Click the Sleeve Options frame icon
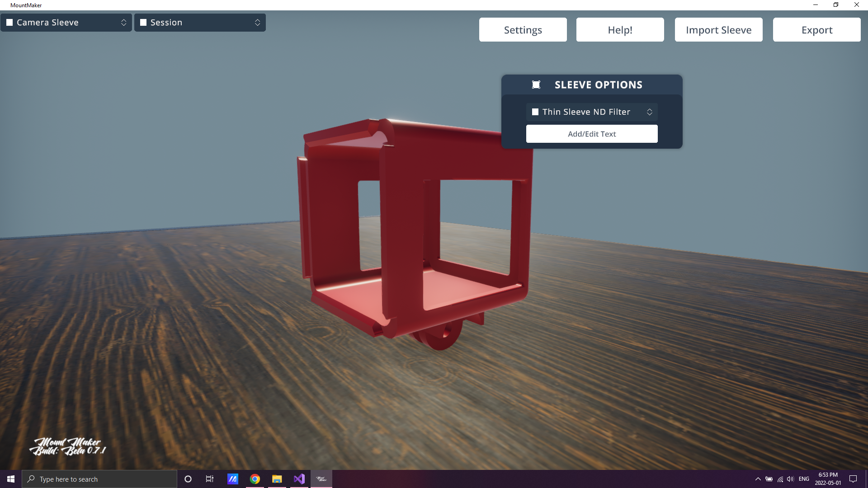This screenshot has width=868, height=488. [536, 84]
